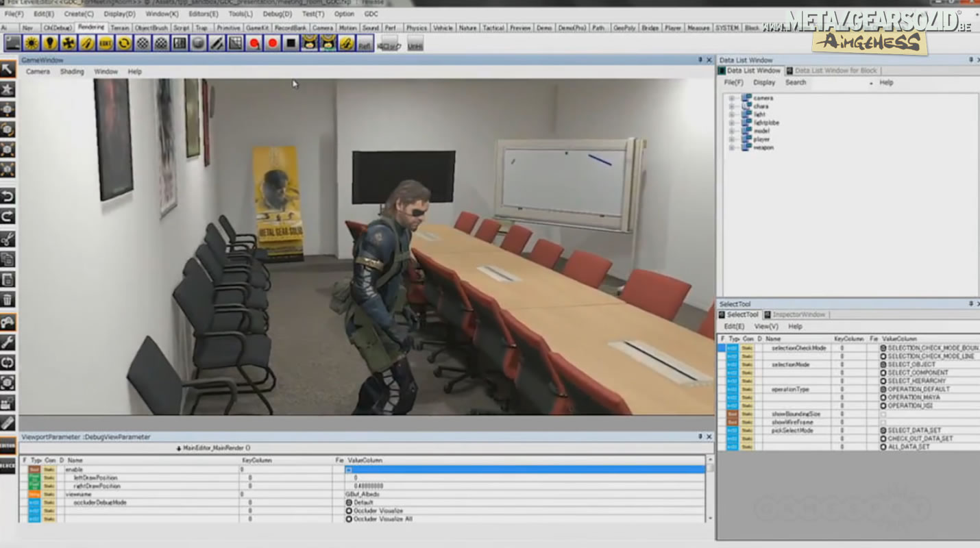Click the gamepad icon in left sidebar

[8, 322]
